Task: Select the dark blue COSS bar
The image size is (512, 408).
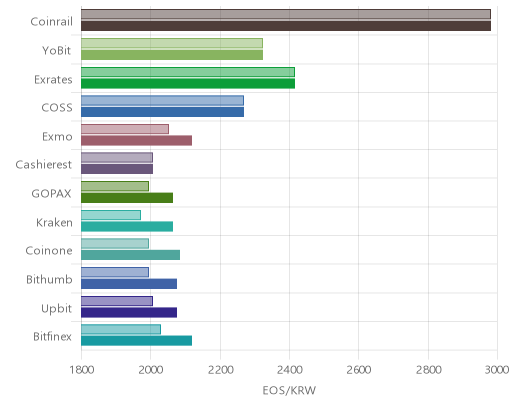Action: (x=162, y=112)
